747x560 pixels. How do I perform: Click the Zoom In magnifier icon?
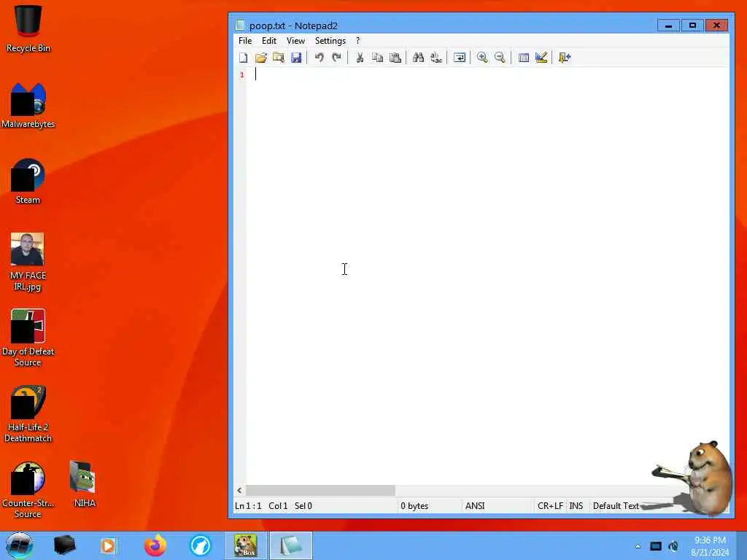[482, 58]
